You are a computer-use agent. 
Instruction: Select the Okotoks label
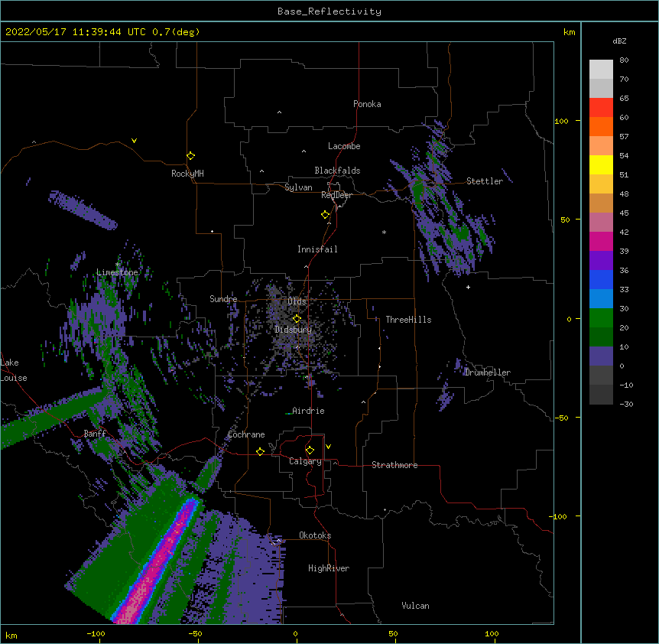[x=315, y=535]
